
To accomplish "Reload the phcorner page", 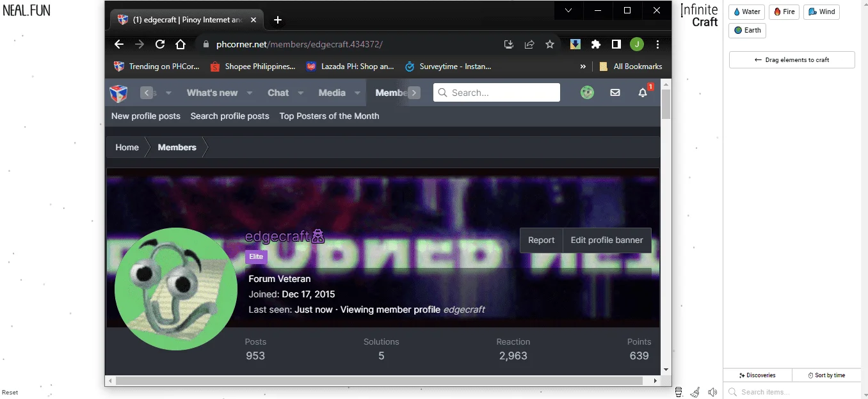I will tap(160, 44).
